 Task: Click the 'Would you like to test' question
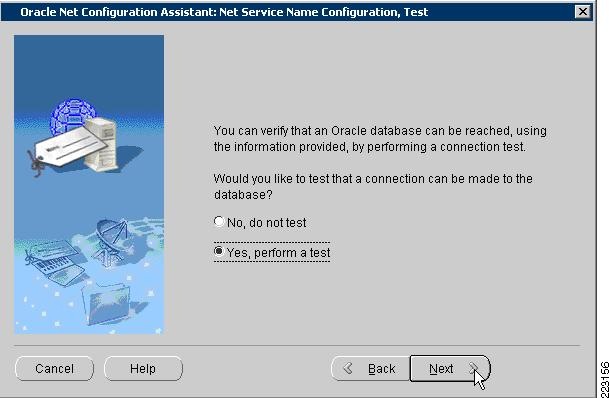373,186
